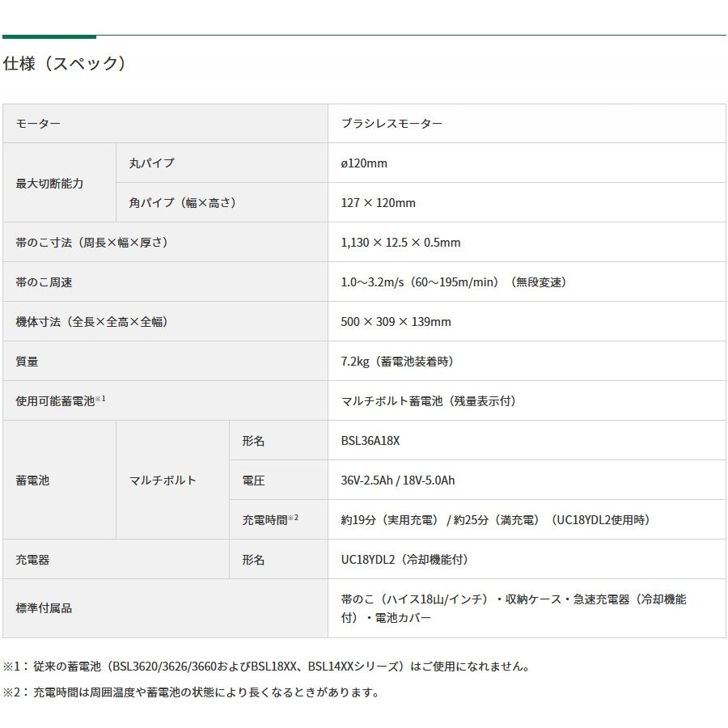
Task: Click the 標準付属品 row header
Action: click(44, 607)
